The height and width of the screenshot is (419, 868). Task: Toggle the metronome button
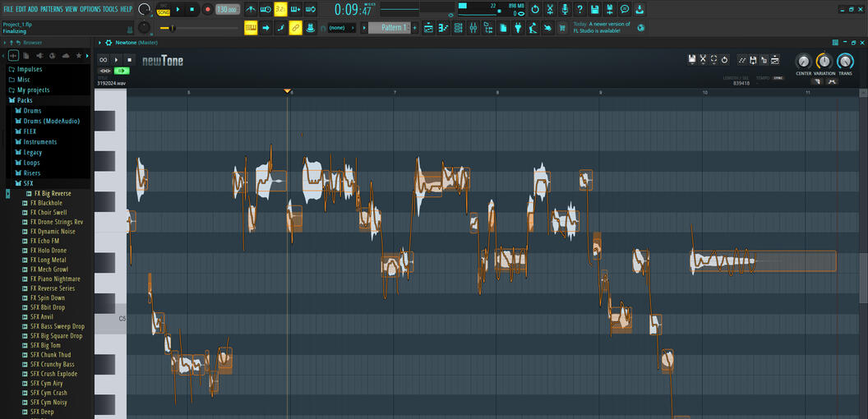click(x=248, y=9)
